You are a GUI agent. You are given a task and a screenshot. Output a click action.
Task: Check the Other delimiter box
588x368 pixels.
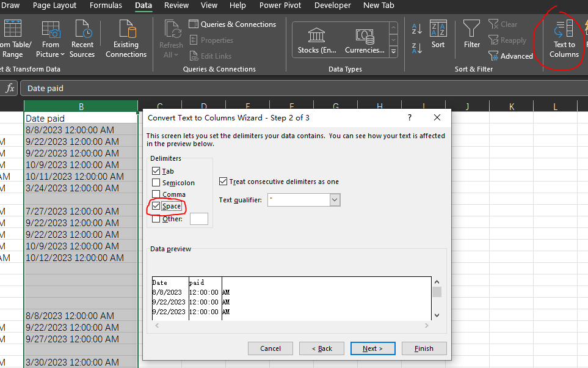[x=156, y=219]
